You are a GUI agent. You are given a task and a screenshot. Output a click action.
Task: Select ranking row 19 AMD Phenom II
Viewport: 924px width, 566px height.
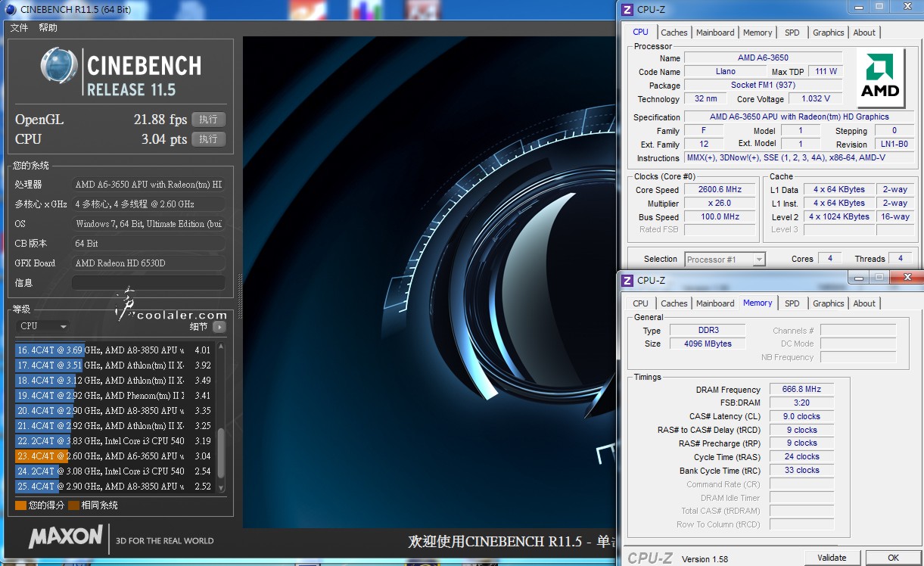point(114,396)
